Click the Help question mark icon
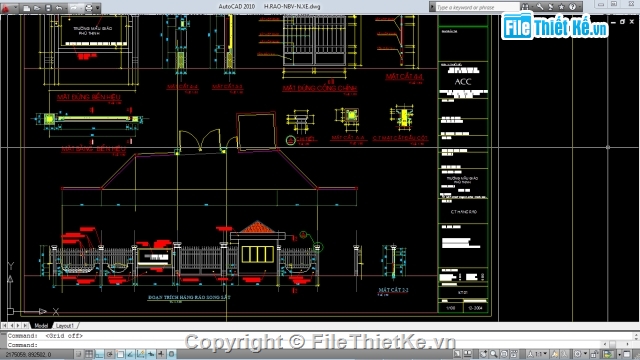The height and width of the screenshot is (360, 640). (x=572, y=7)
